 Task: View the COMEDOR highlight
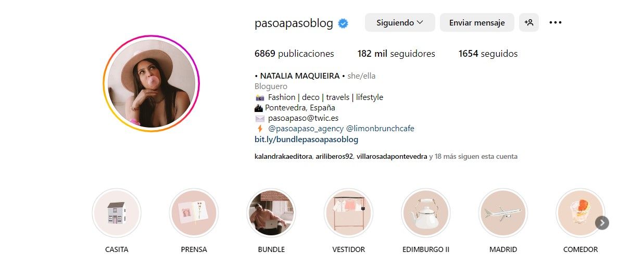coord(580,213)
